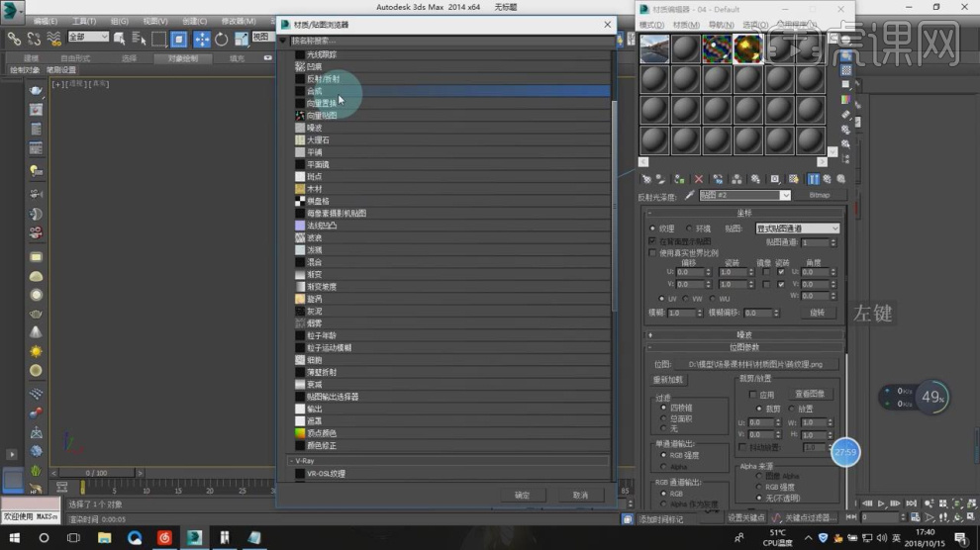Click the Bitmap map type button
980x550 pixels.
(819, 196)
